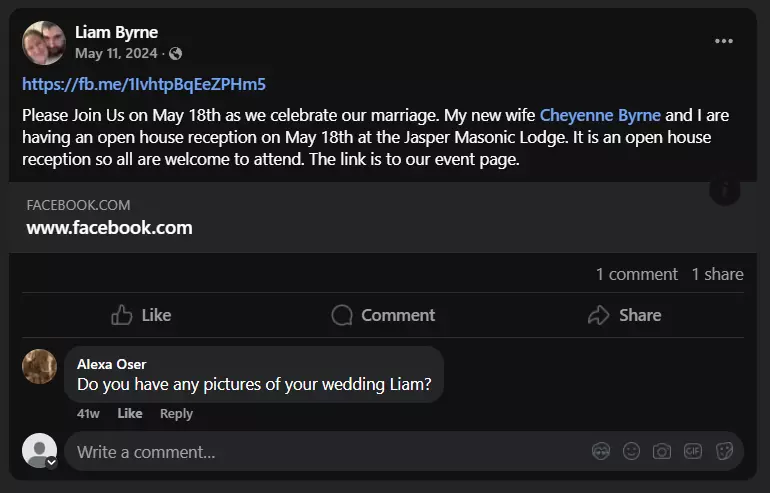Click the May 11, 2024 post timestamp
Viewport: 770px width, 493px height.
click(116, 54)
